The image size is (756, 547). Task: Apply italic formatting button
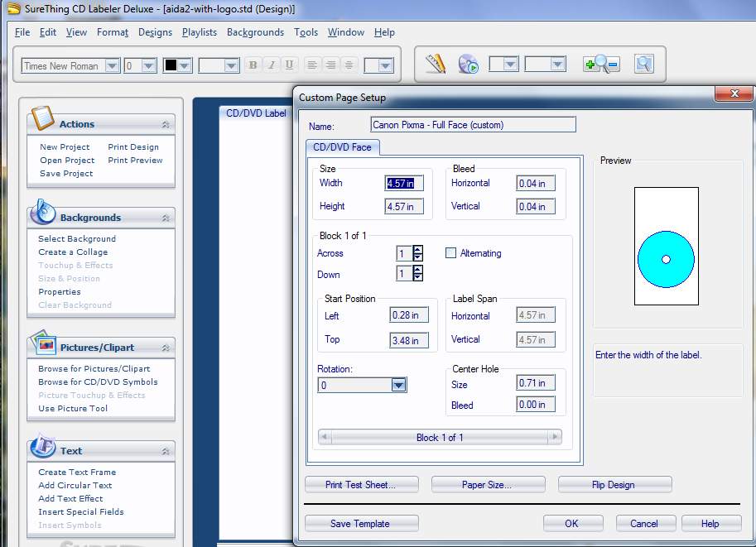tap(271, 65)
